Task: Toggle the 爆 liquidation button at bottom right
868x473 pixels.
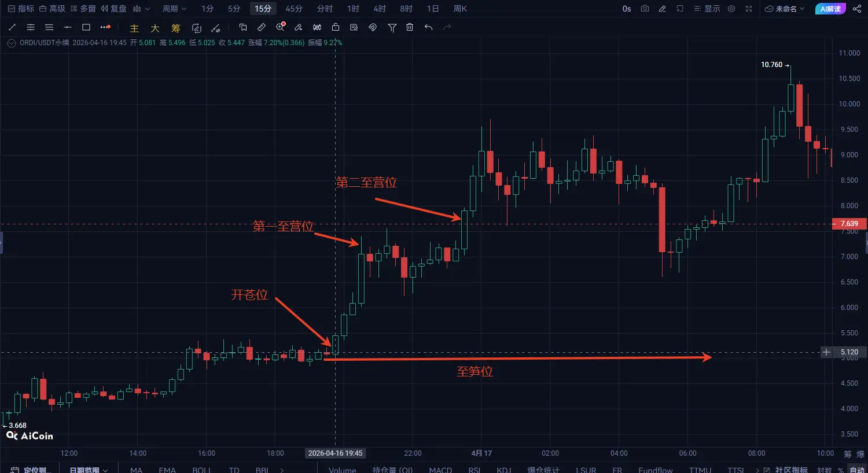Action: coord(860,454)
